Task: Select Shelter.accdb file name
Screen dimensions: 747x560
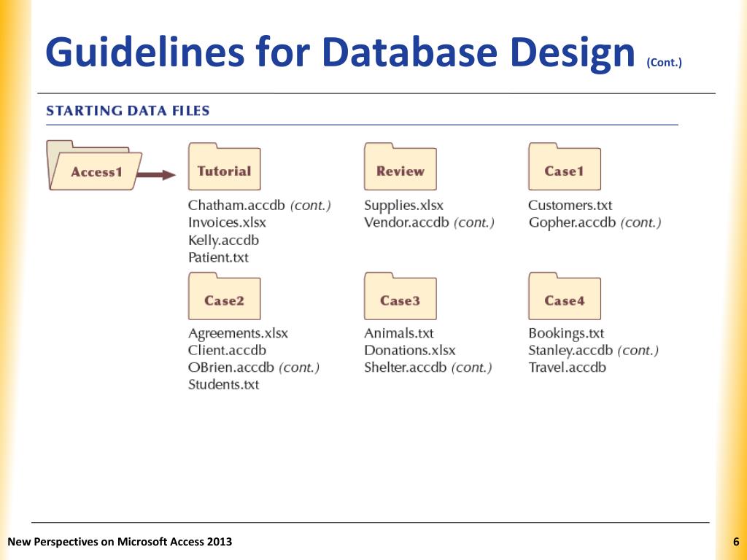Action: click(405, 367)
